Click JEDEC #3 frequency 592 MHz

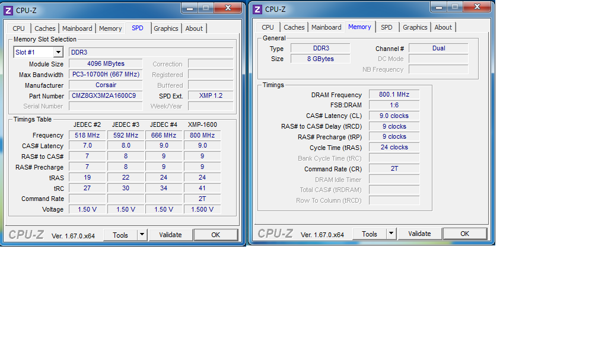pos(126,135)
